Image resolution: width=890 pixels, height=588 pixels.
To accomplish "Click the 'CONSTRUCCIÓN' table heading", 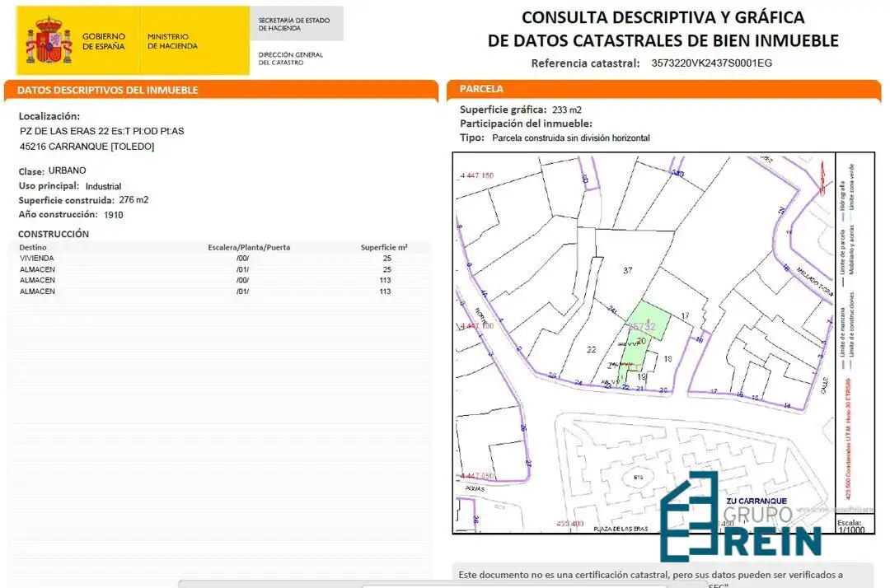I will (x=54, y=234).
